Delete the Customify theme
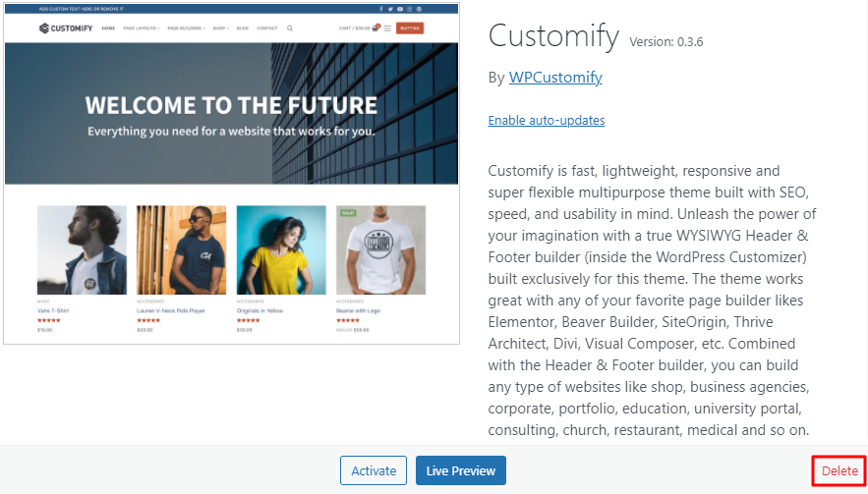Viewport: 868px width, 494px height. click(839, 470)
